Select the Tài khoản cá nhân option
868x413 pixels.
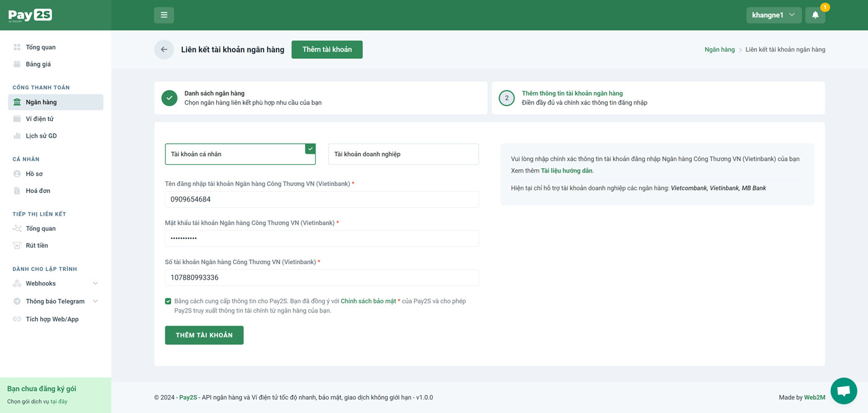[240, 154]
